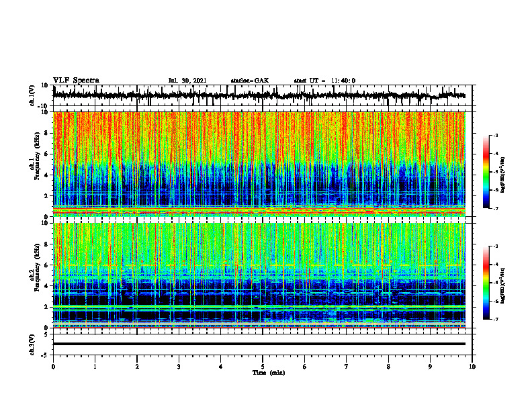The image size is (532, 411).
Task: Click the "start UT = 11:40:0" header text
Action: pos(324,81)
